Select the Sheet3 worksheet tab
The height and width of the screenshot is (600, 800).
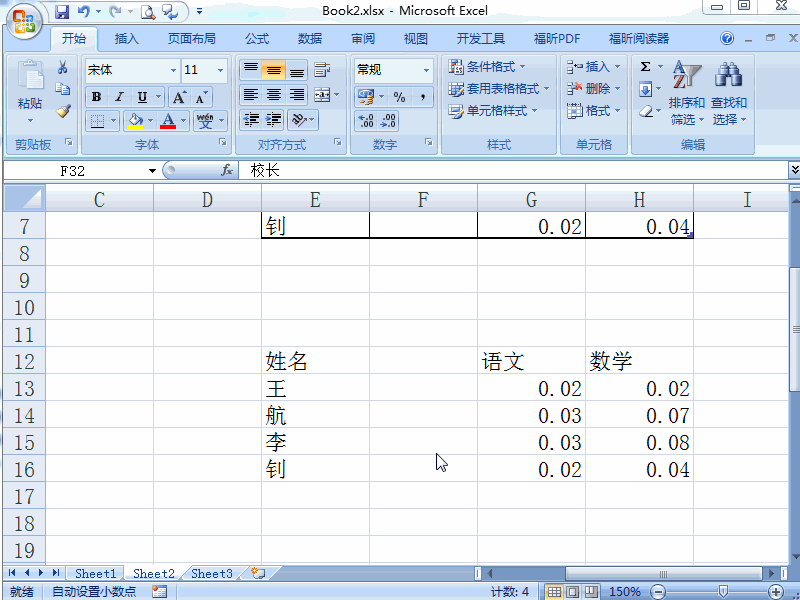[211, 573]
